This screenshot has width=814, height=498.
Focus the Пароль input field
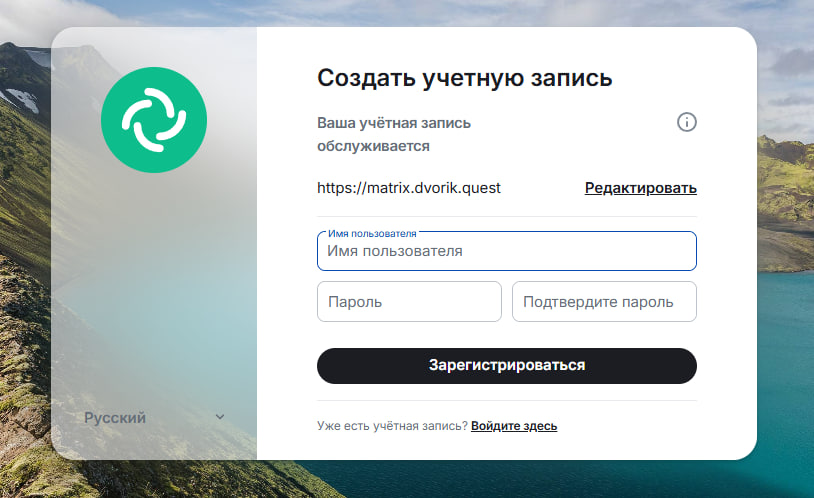click(x=409, y=302)
